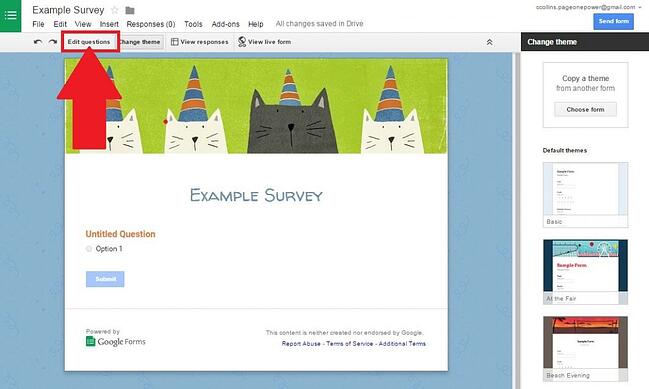
Task: Click the Google Forms logo in footer
Action: click(116, 341)
